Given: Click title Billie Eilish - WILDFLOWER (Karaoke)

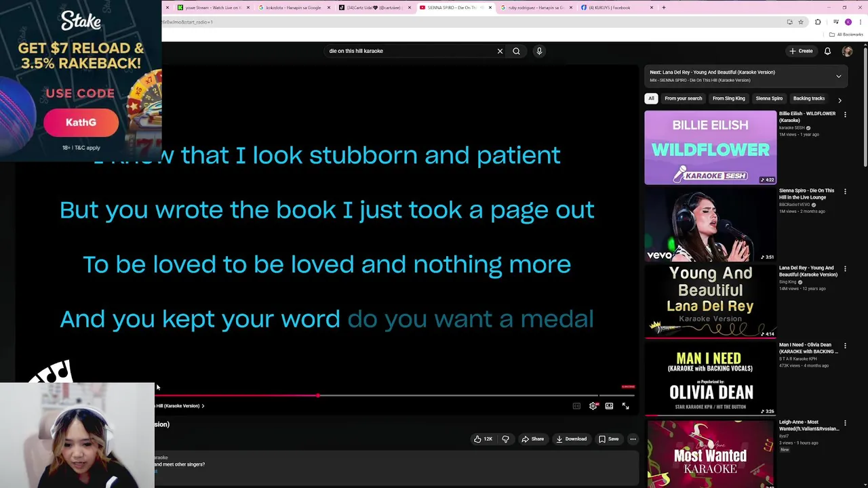Looking at the screenshot, I should click(807, 117).
